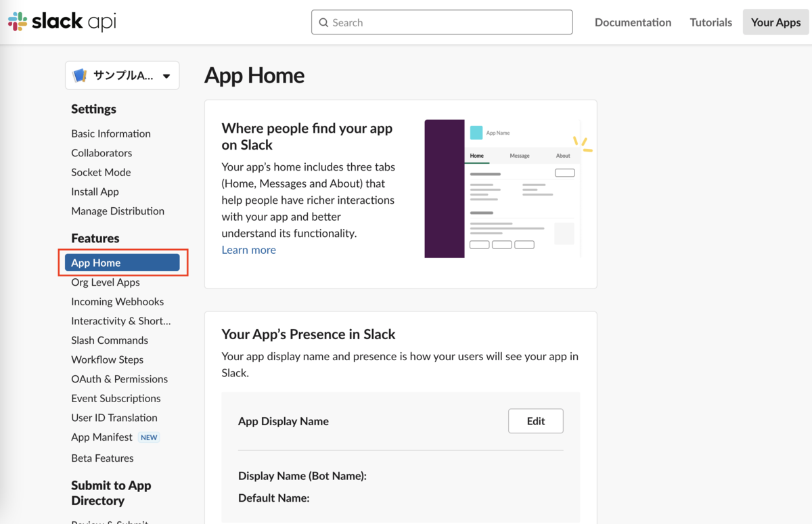This screenshot has width=812, height=524.
Task: Open User ID Translation
Action: 114,418
